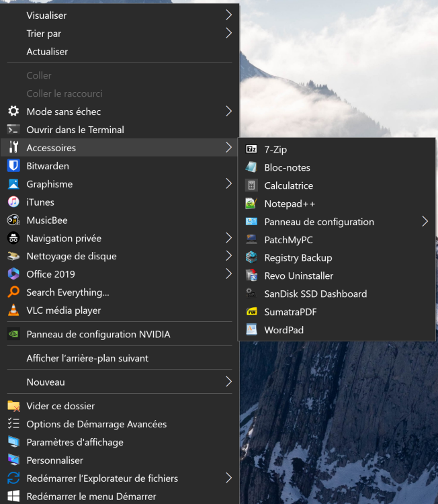Image resolution: width=438 pixels, height=504 pixels.
Task: Click the PatchMyPC icon
Action: [x=251, y=239]
